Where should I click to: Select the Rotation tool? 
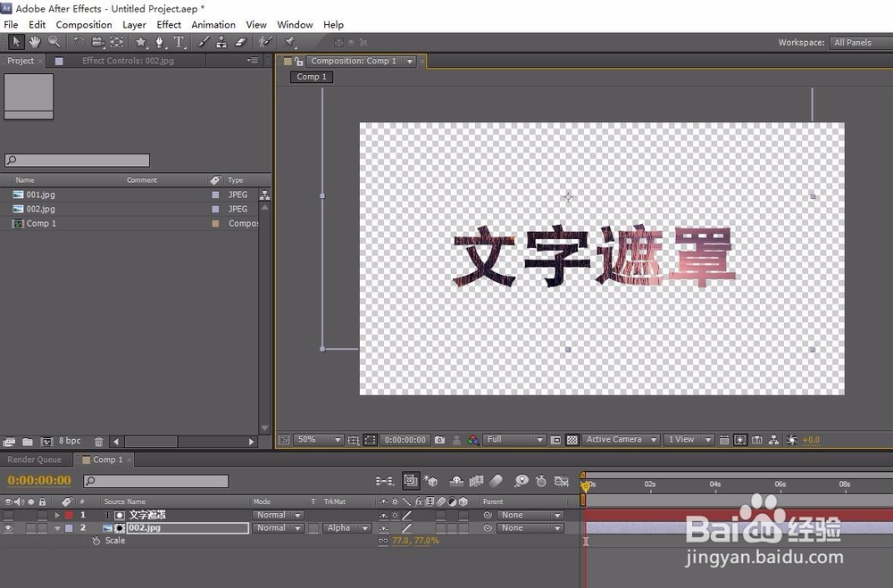(79, 42)
